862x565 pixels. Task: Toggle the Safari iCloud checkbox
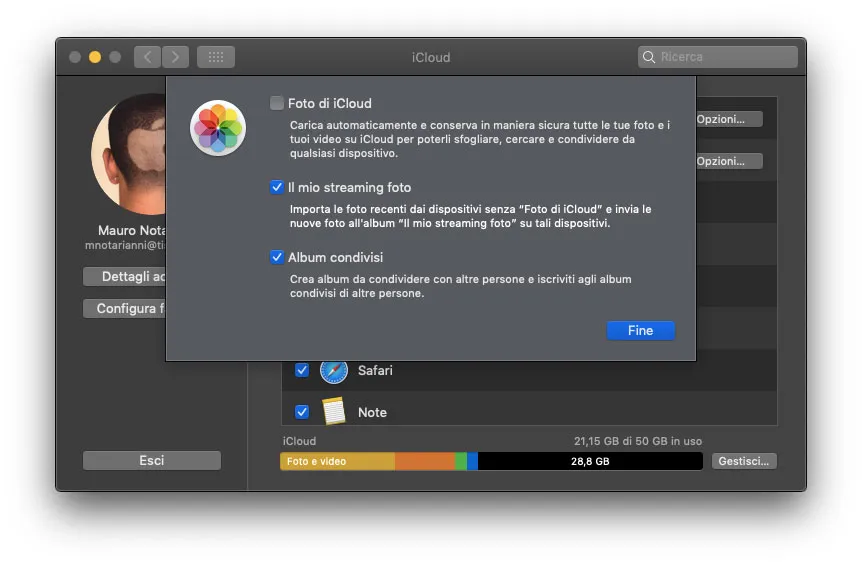click(x=302, y=370)
